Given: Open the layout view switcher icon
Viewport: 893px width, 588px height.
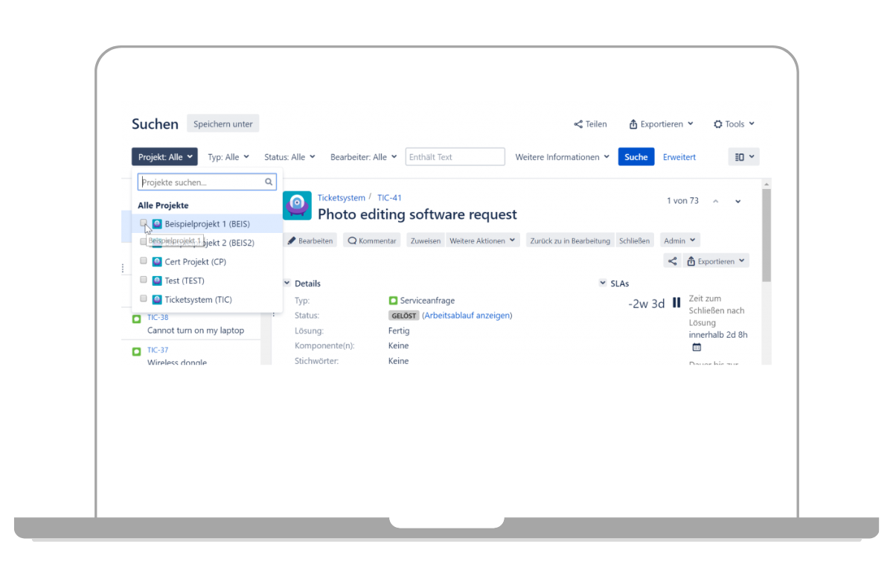Looking at the screenshot, I should click(743, 157).
